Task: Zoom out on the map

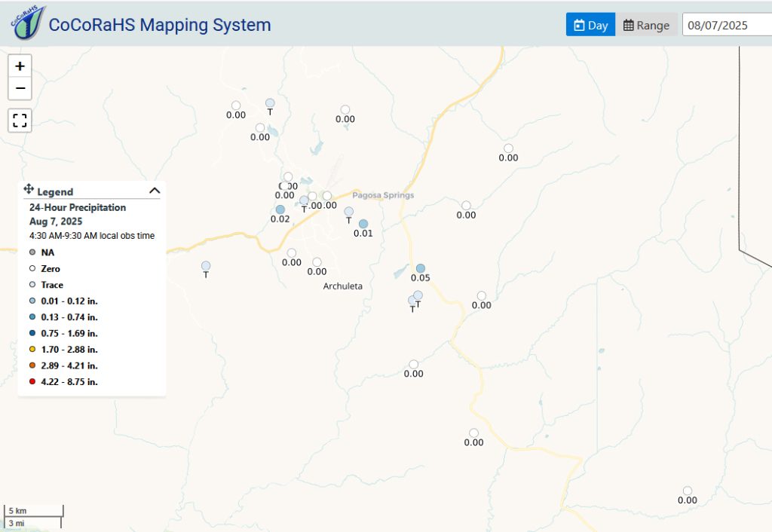Action: tap(20, 89)
